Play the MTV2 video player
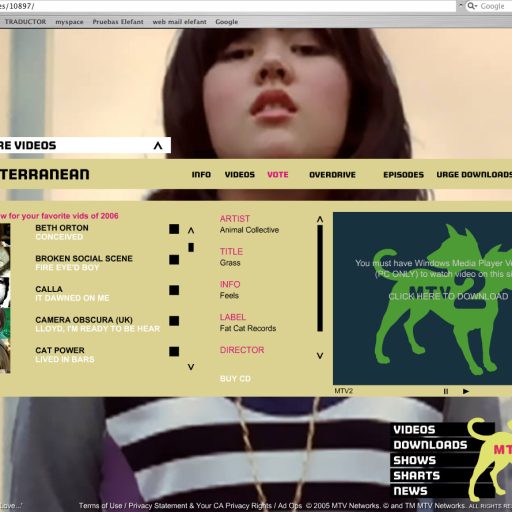 [x=466, y=391]
